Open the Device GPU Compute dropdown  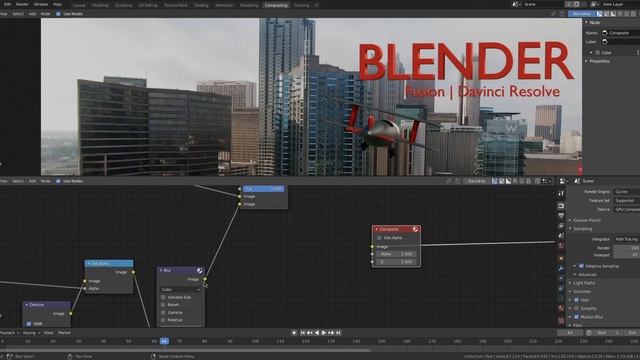[x=627, y=209]
